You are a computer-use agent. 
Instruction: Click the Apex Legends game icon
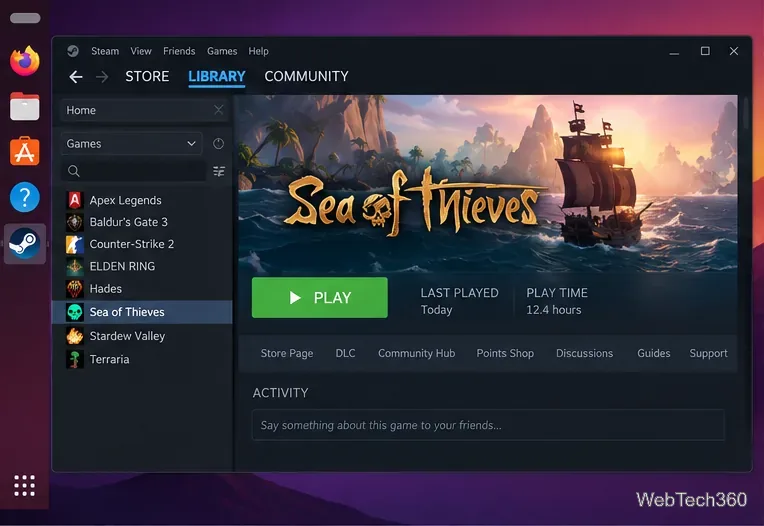coord(75,200)
